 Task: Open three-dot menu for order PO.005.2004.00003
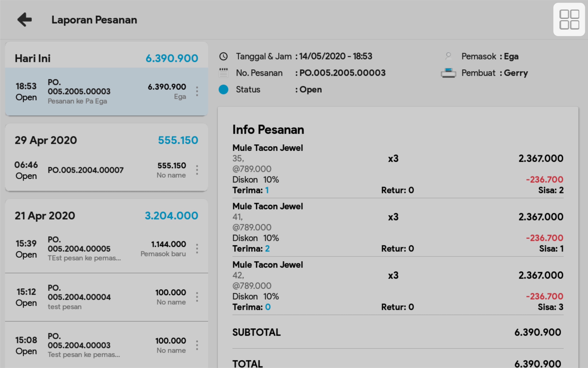click(197, 345)
